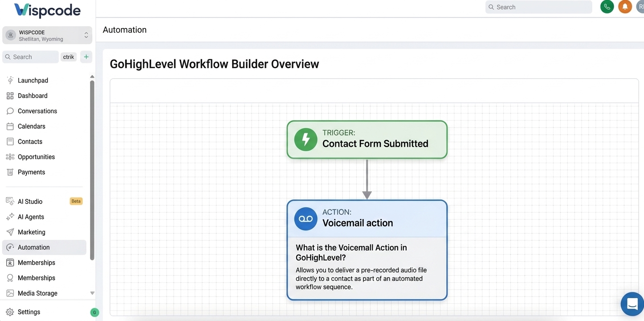Open Contacts in the sidebar
The width and height of the screenshot is (644, 321).
coord(30,141)
